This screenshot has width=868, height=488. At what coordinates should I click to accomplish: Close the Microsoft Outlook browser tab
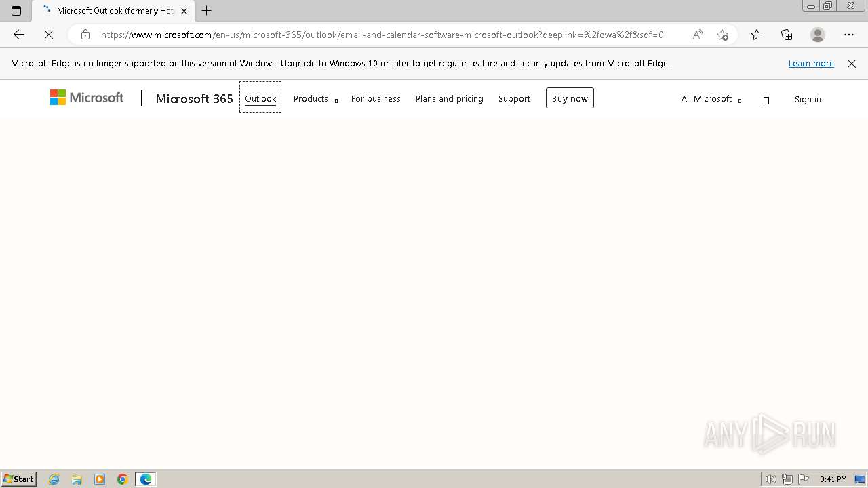[x=184, y=11]
